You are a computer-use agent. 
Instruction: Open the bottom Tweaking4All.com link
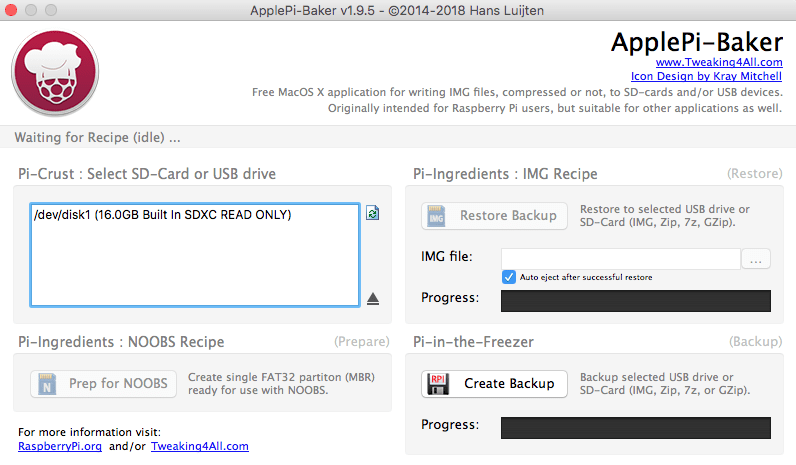click(x=199, y=446)
